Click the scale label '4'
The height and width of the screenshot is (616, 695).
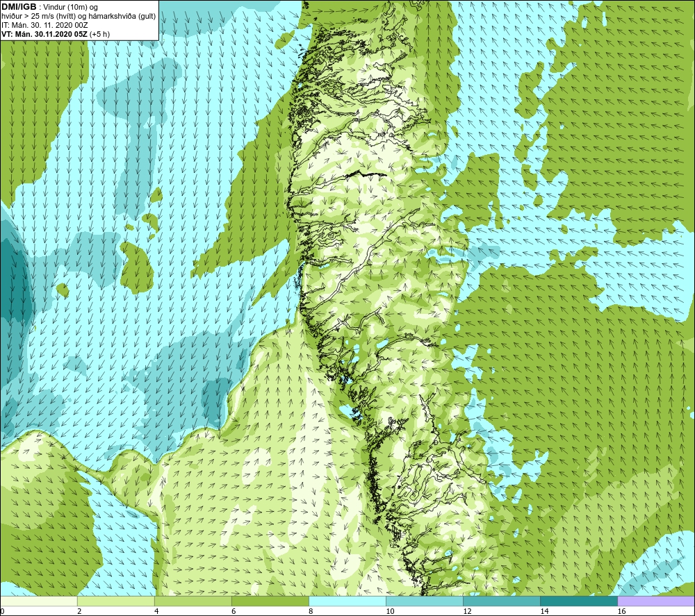click(x=156, y=611)
